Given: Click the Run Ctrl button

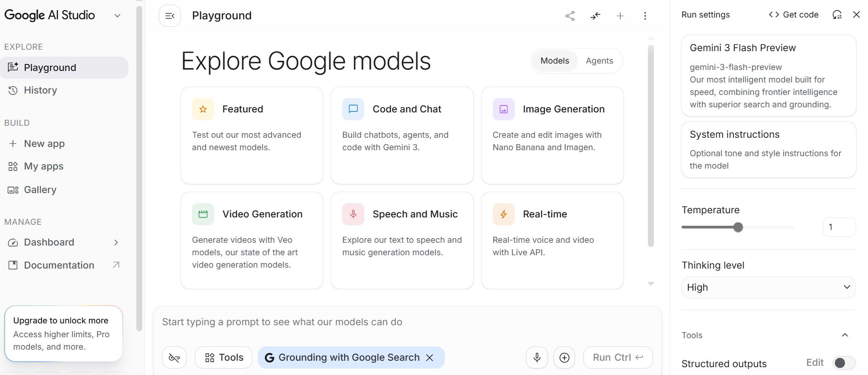Looking at the screenshot, I should (x=618, y=357).
